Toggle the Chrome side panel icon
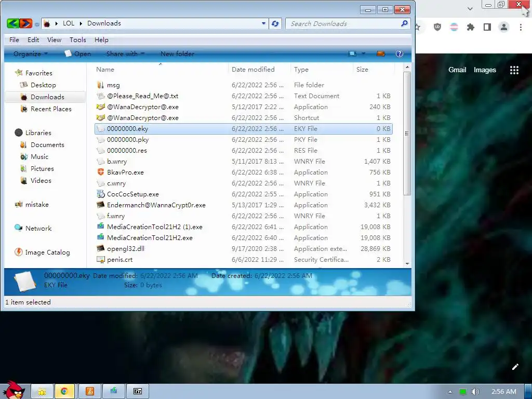The height and width of the screenshot is (399, 532). click(487, 27)
